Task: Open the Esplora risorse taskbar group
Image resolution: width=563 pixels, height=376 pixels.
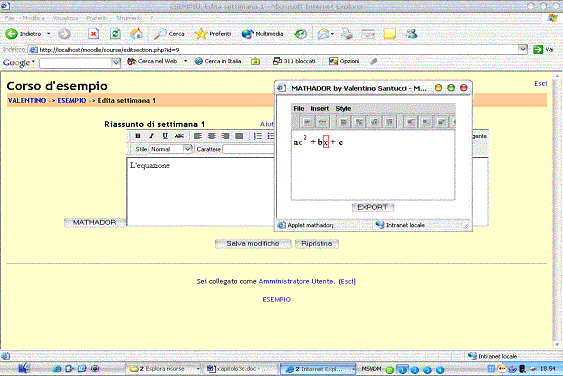Action: [164, 369]
